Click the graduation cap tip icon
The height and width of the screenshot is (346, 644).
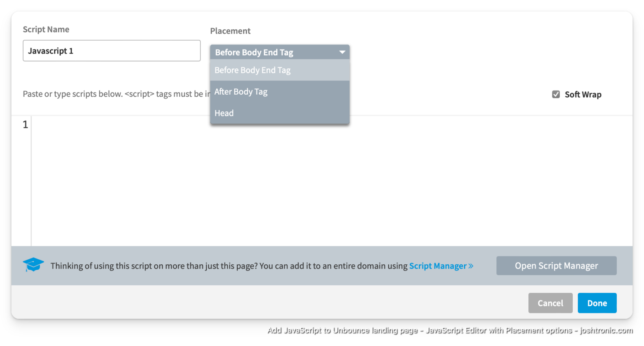click(x=33, y=265)
